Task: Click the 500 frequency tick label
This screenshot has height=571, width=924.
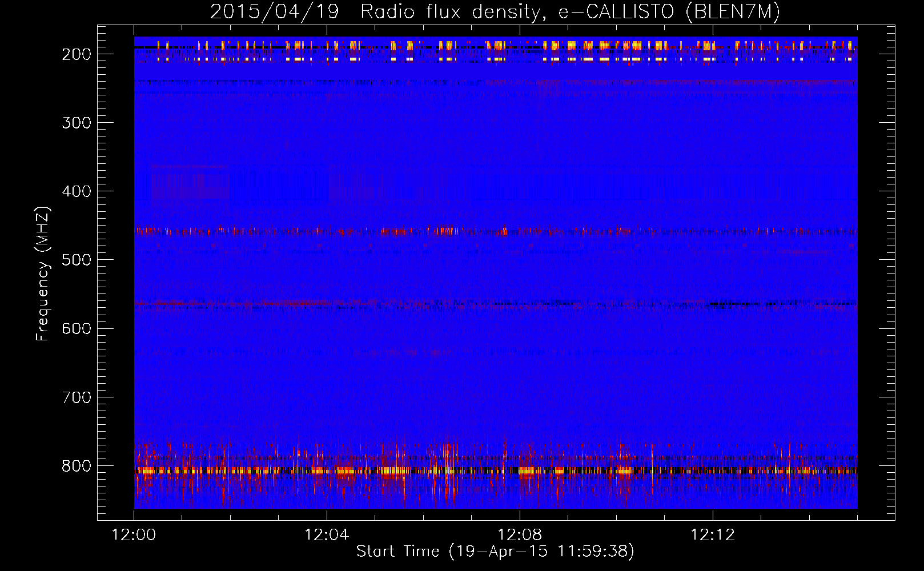Action: [x=77, y=260]
